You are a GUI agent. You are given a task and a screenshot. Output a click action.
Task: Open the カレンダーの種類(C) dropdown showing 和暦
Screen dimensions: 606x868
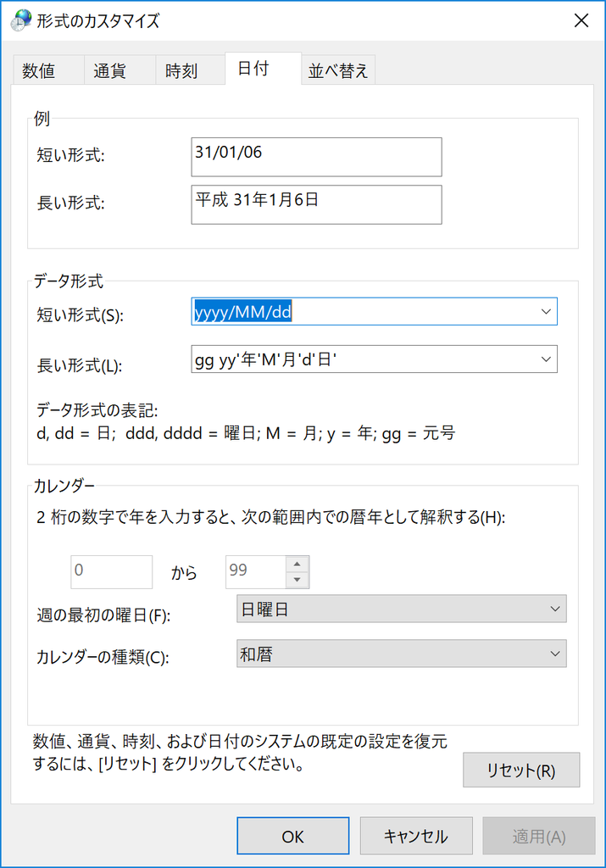coord(557,654)
